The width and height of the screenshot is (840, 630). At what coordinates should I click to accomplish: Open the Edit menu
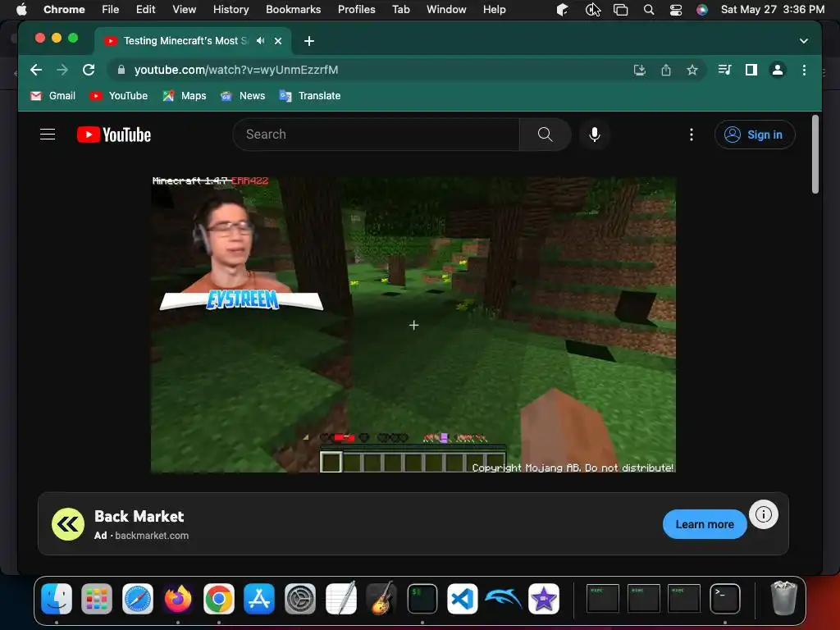[x=145, y=9]
